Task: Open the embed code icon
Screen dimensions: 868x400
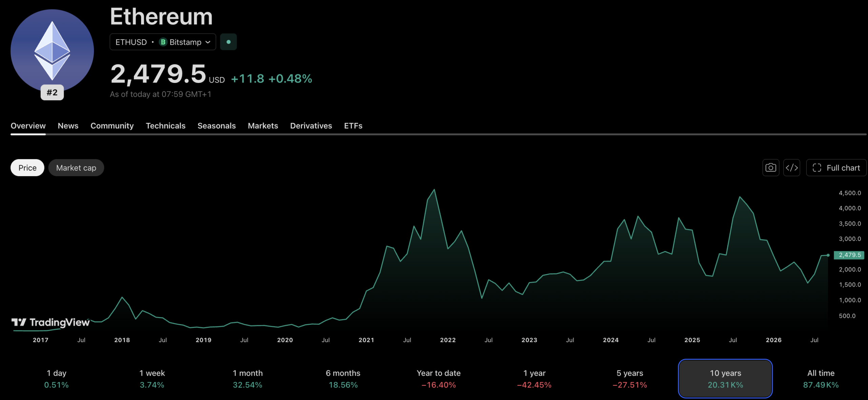Action: (x=792, y=168)
